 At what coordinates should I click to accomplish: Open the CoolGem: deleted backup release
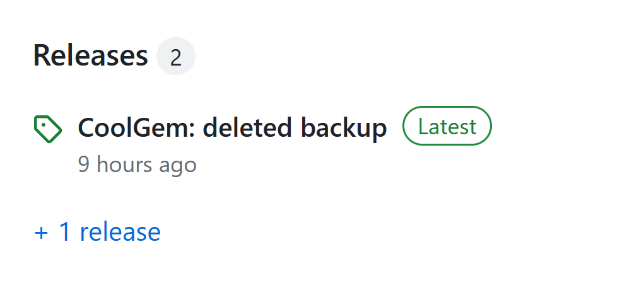[231, 128]
